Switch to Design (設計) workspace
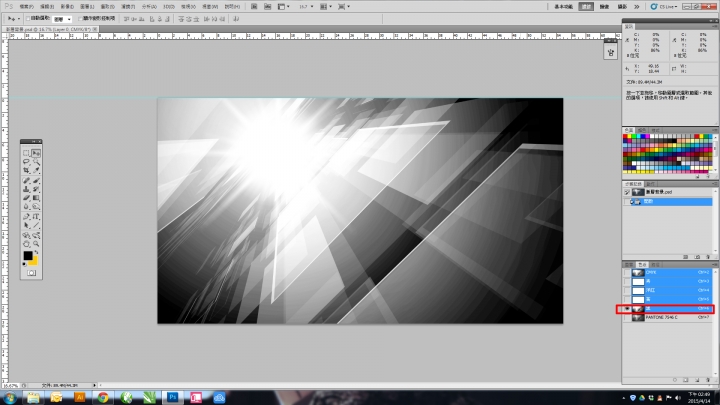The height and width of the screenshot is (405, 720). [x=586, y=6]
